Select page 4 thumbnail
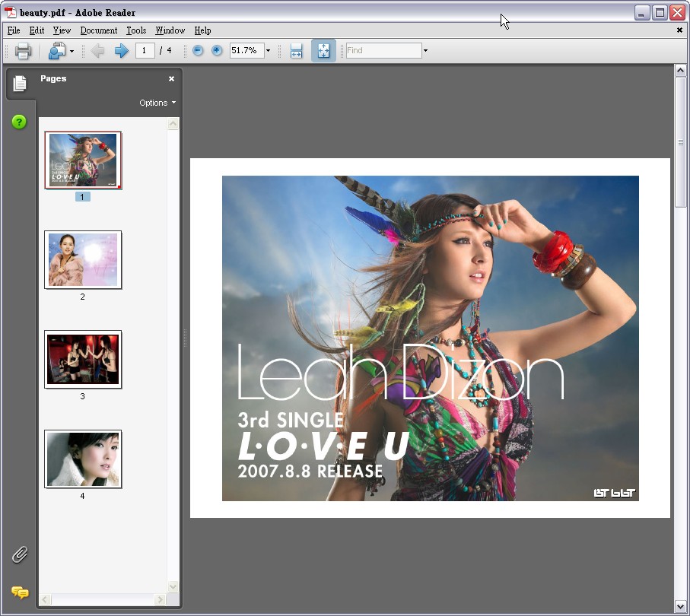This screenshot has width=690, height=616. [83, 459]
